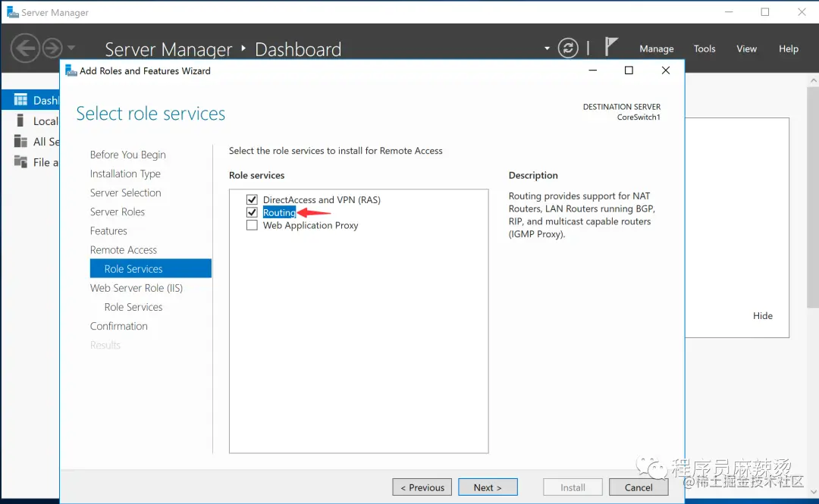The height and width of the screenshot is (504, 819).
Task: Go to Confirmation step
Action: pyautogui.click(x=118, y=326)
